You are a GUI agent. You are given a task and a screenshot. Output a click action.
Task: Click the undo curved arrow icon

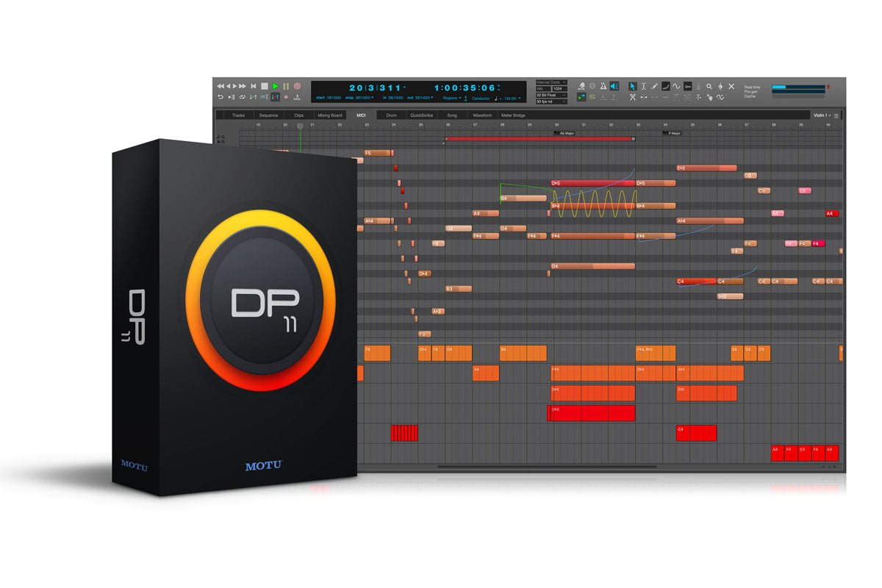pos(220,97)
